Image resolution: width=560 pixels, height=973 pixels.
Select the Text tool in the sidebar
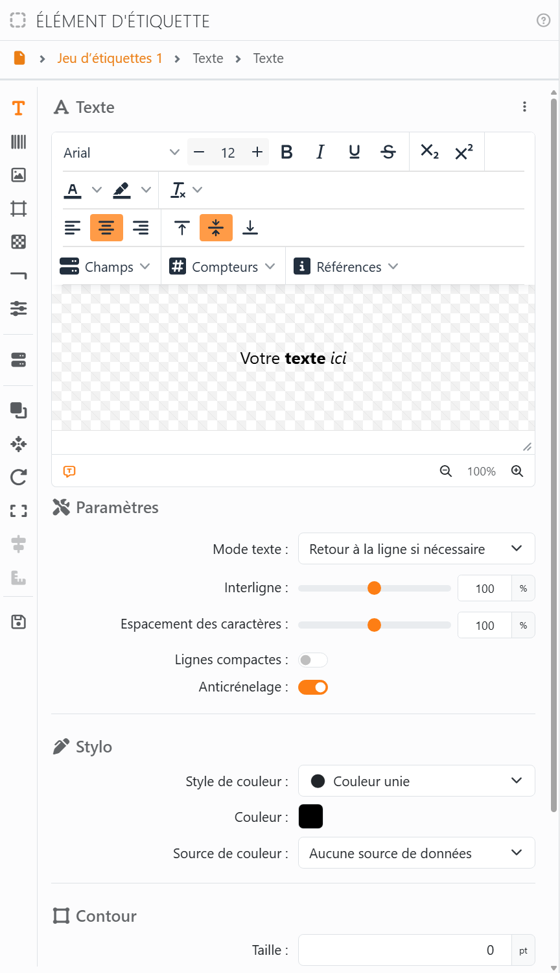pyautogui.click(x=19, y=108)
